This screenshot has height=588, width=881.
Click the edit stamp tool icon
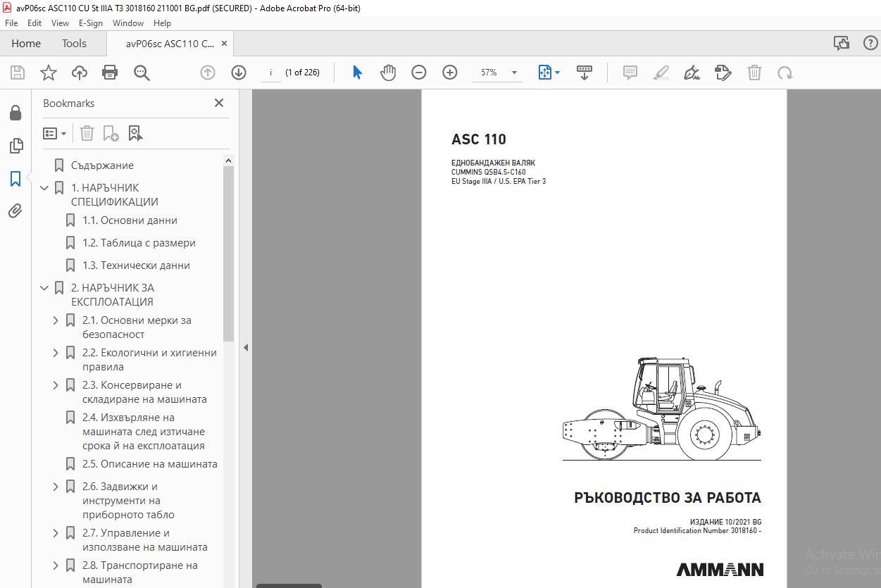[x=723, y=73]
